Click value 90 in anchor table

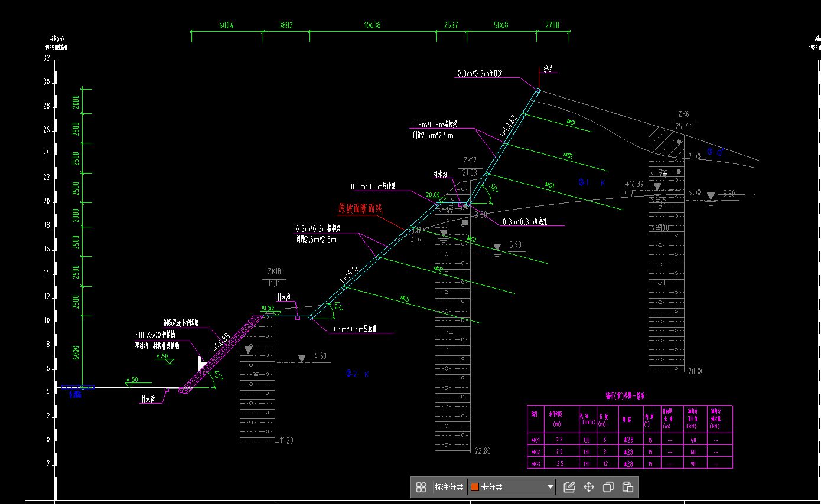(693, 464)
